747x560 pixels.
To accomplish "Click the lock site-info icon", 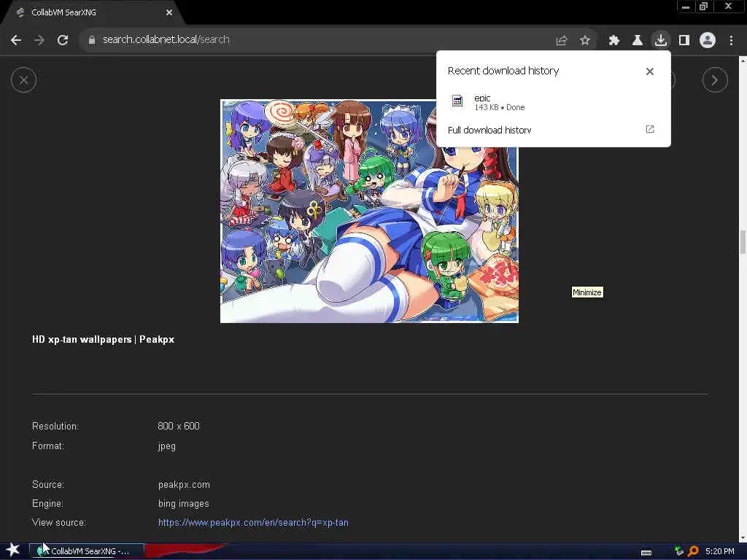I will [91, 40].
